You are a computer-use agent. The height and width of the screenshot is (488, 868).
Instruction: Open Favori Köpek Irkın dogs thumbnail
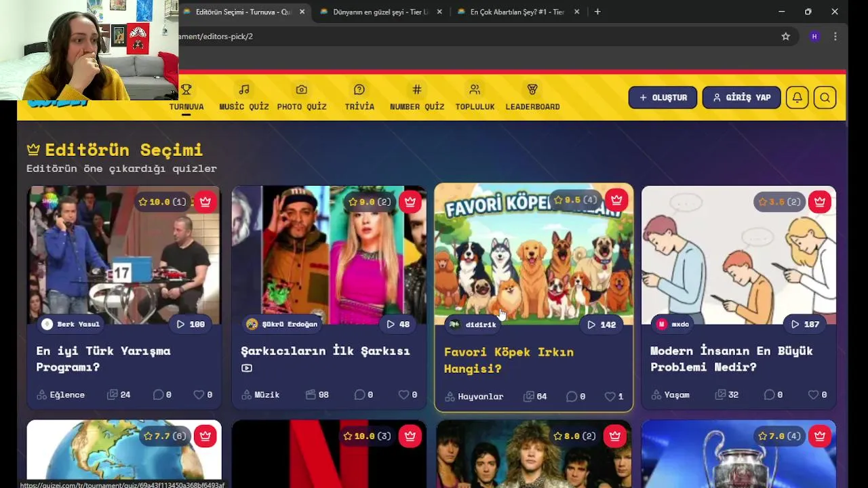click(534, 255)
